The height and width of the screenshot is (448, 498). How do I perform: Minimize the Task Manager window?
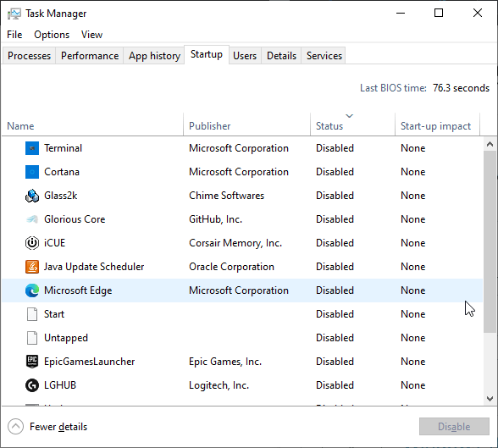tap(401, 14)
